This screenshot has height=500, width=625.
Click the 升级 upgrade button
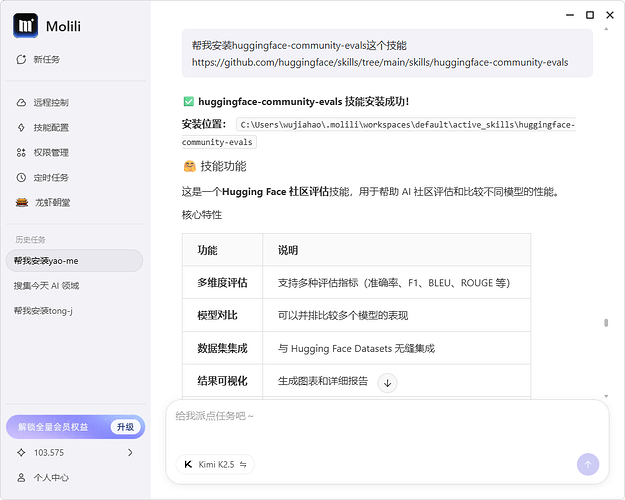tap(125, 427)
